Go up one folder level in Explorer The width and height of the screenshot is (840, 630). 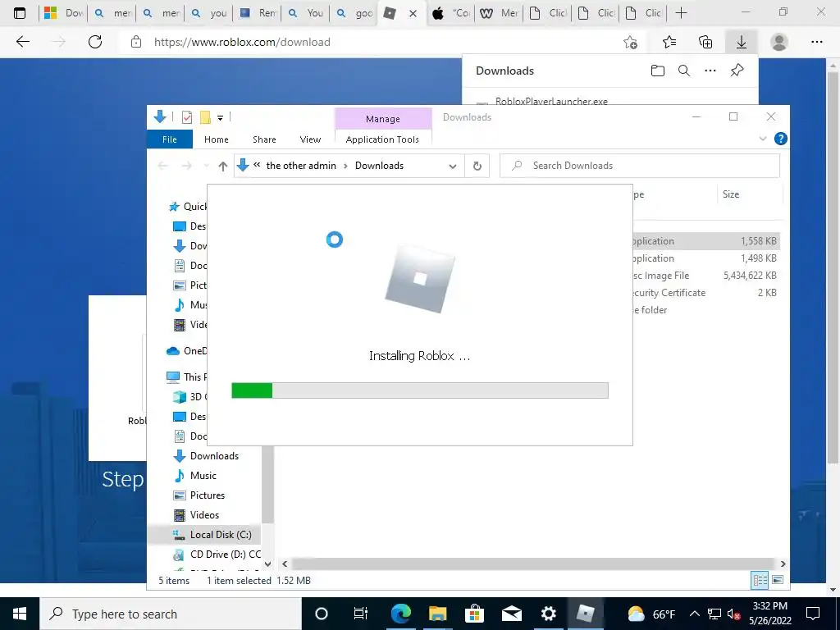(x=223, y=166)
